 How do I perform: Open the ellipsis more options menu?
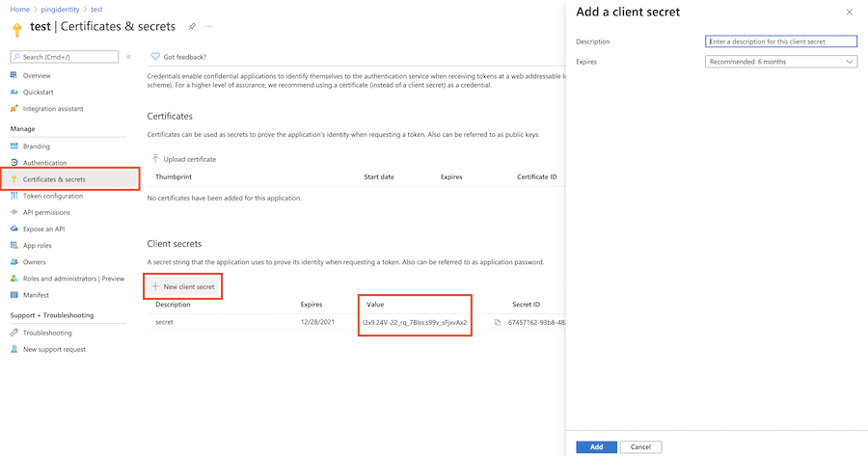coord(209,26)
